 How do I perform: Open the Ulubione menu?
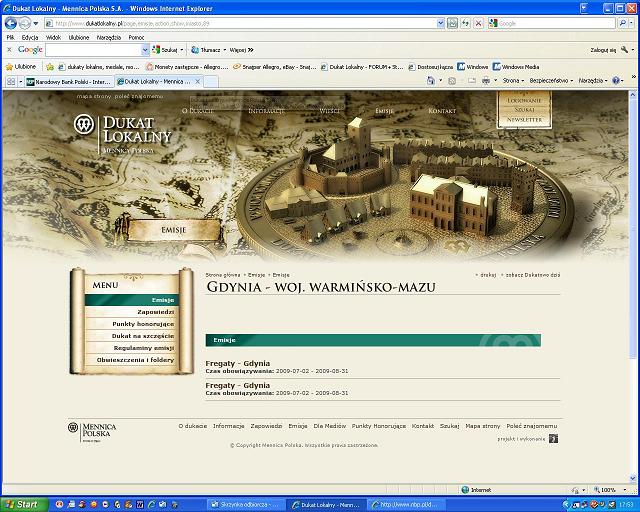[78, 38]
